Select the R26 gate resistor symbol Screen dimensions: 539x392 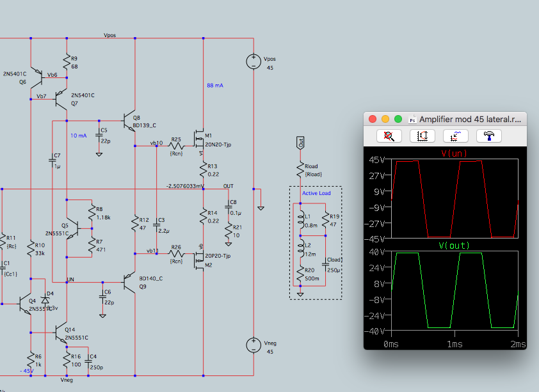pos(176,254)
